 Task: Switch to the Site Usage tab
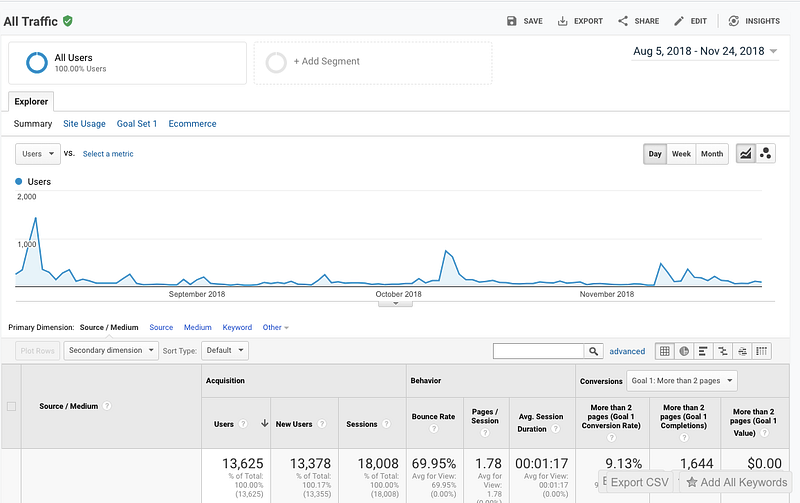[84, 123]
